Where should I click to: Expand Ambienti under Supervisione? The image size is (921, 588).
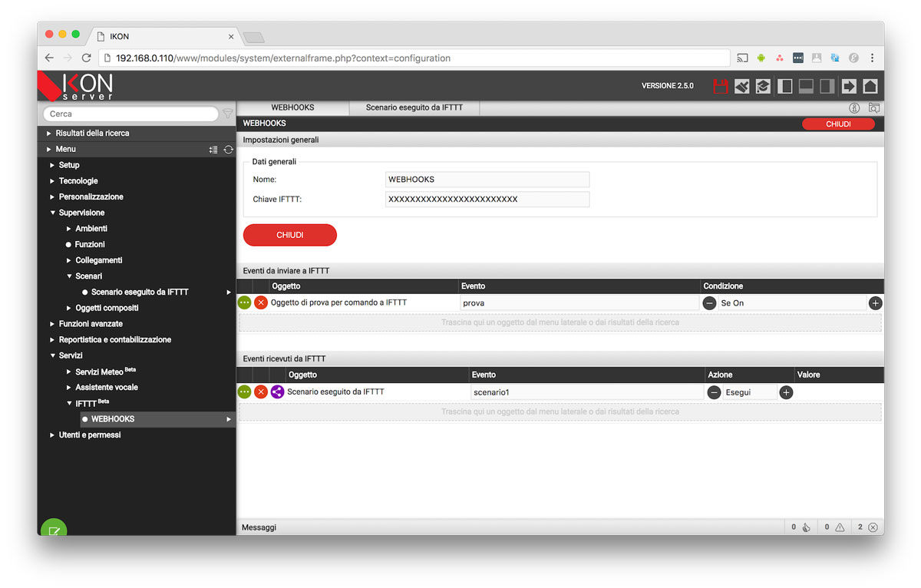pos(68,229)
